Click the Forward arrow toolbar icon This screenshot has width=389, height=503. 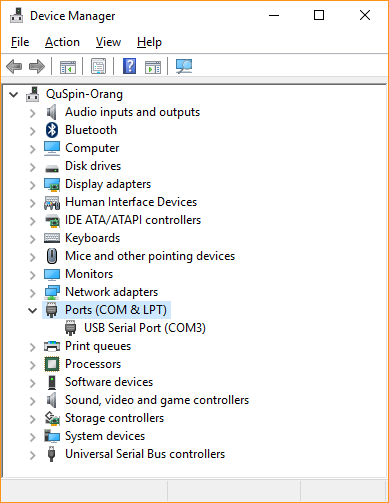point(37,66)
